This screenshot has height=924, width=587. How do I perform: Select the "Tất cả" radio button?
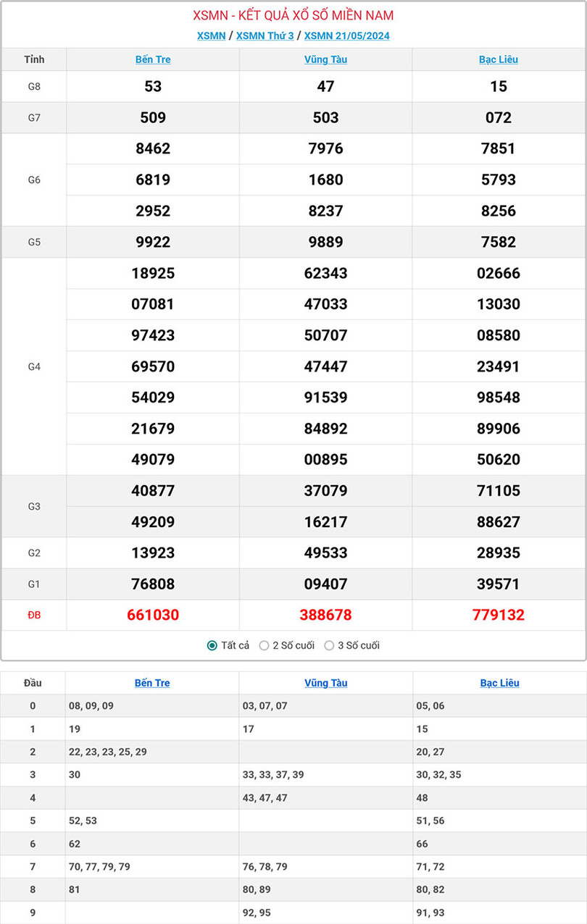click(x=212, y=645)
